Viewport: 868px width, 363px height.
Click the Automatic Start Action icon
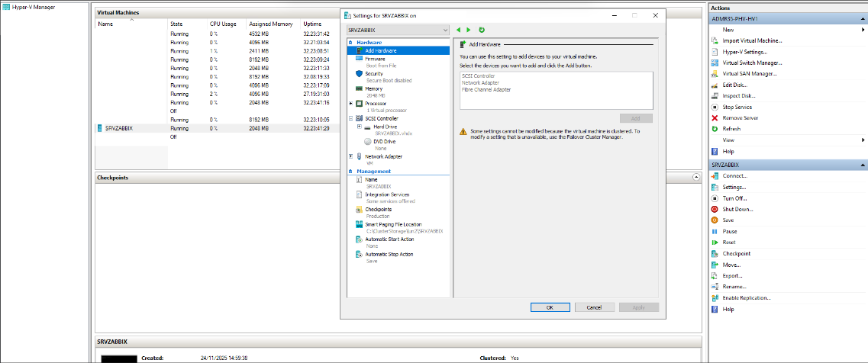coord(359,239)
